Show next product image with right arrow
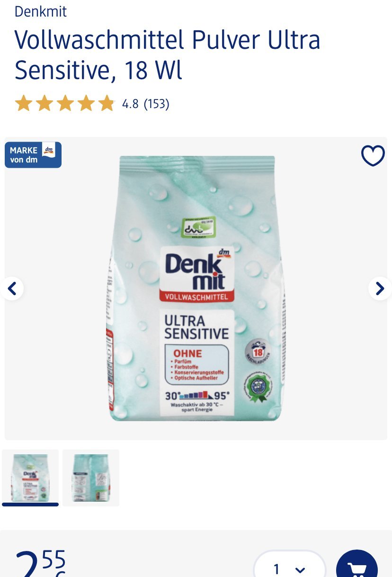This screenshot has width=392, height=577. click(x=380, y=288)
